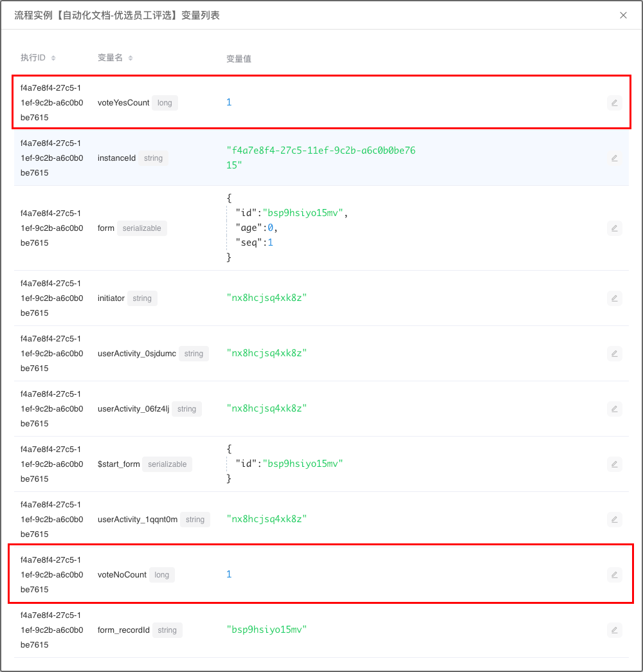
Task: Edit userActivity_0sjdumc variable value
Action: (614, 354)
